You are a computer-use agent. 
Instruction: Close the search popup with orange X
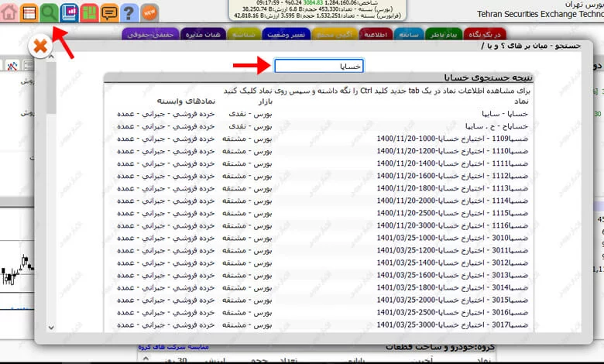(x=39, y=46)
